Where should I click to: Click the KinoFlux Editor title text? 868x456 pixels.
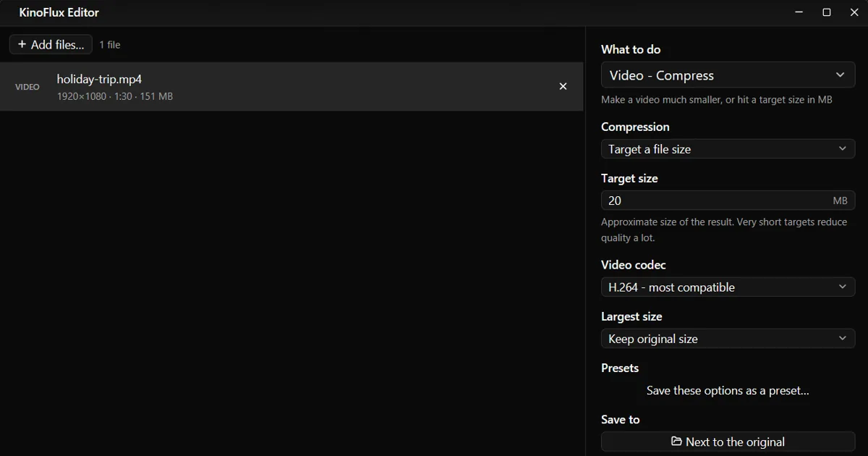59,12
